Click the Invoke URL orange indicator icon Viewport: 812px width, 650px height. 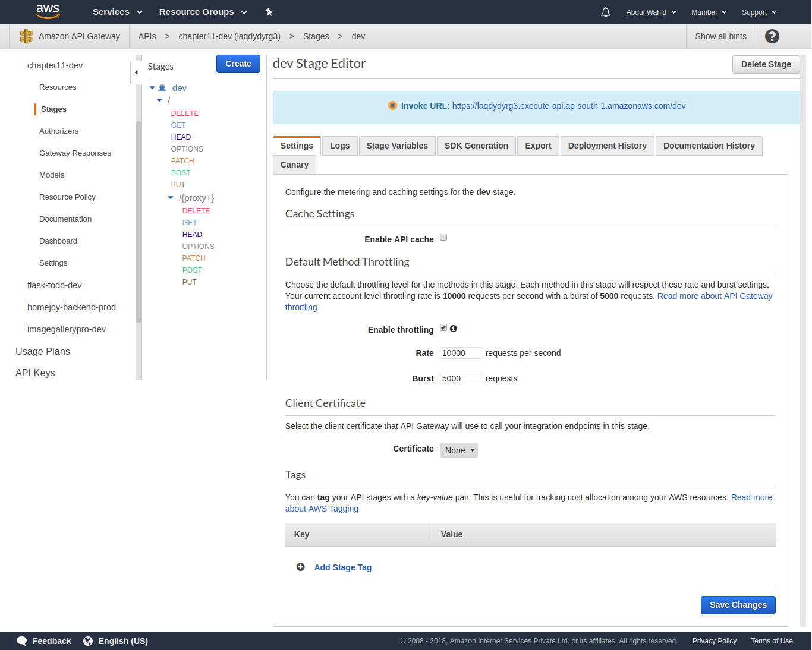(x=392, y=106)
